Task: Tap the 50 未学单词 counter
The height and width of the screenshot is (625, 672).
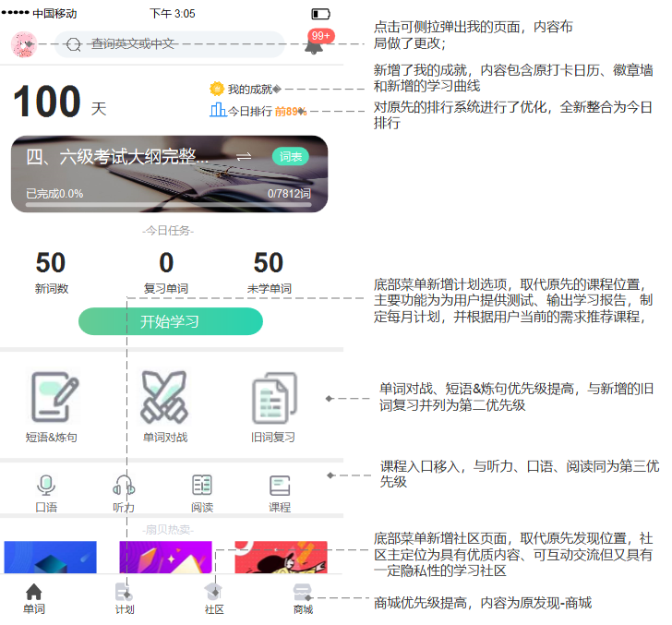Action: 269,272
